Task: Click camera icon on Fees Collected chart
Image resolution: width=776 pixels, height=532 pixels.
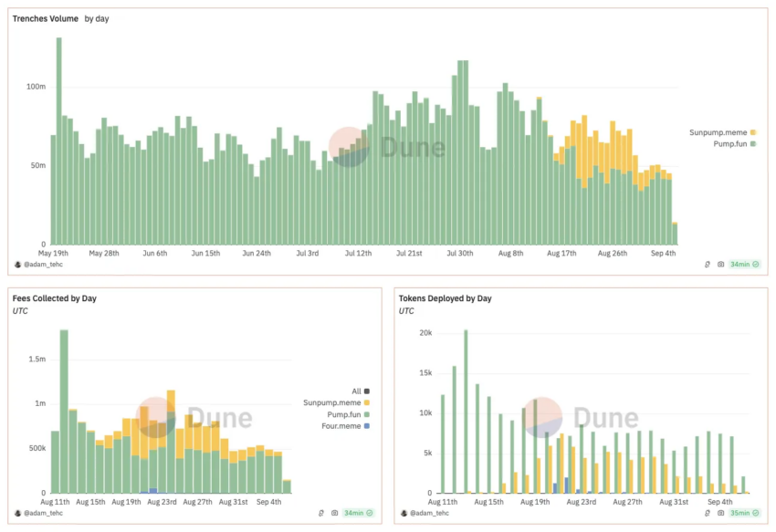Action: [x=334, y=513]
